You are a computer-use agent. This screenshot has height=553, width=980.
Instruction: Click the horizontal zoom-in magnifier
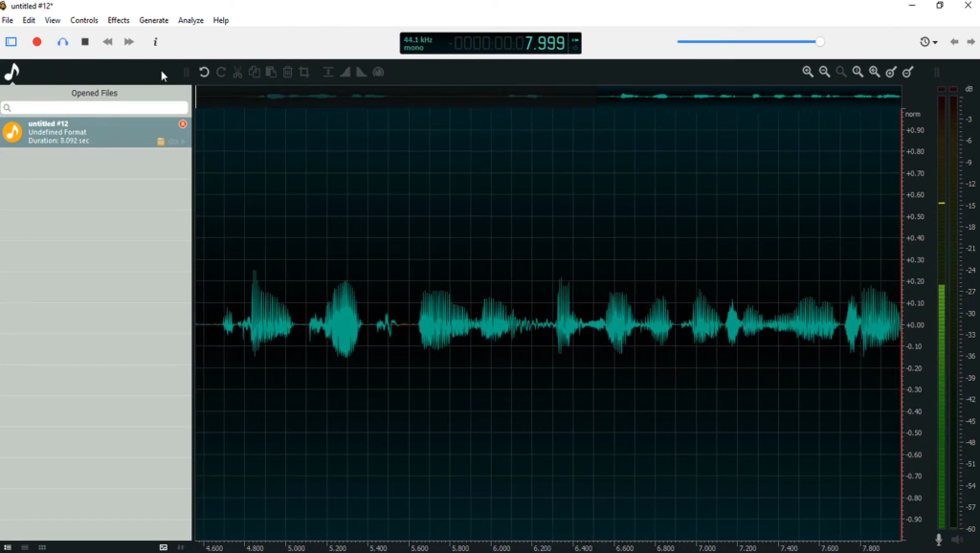(x=808, y=72)
